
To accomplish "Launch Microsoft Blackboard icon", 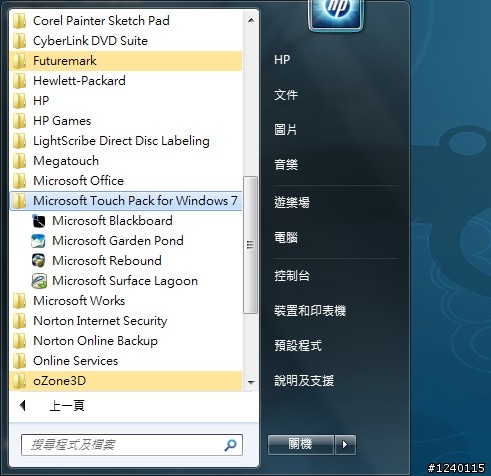I will pyautogui.click(x=39, y=221).
